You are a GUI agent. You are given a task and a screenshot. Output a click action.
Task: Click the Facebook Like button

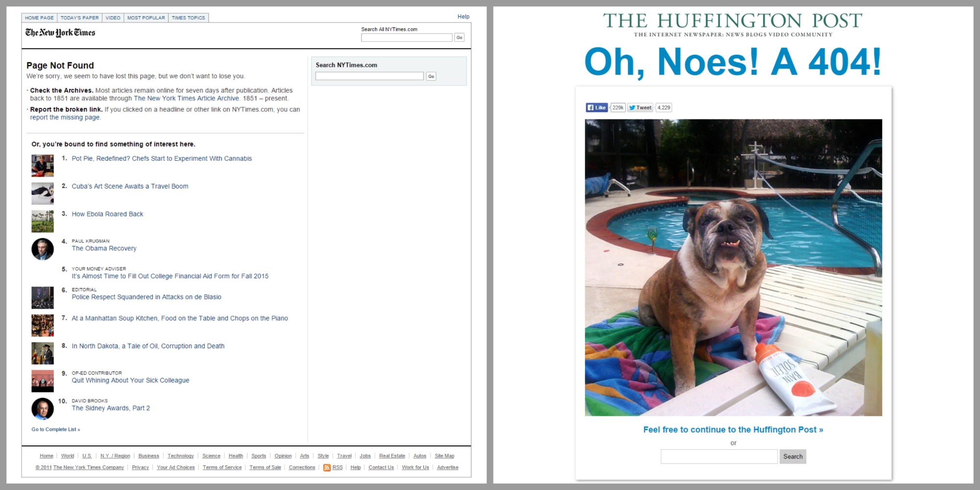tap(597, 108)
